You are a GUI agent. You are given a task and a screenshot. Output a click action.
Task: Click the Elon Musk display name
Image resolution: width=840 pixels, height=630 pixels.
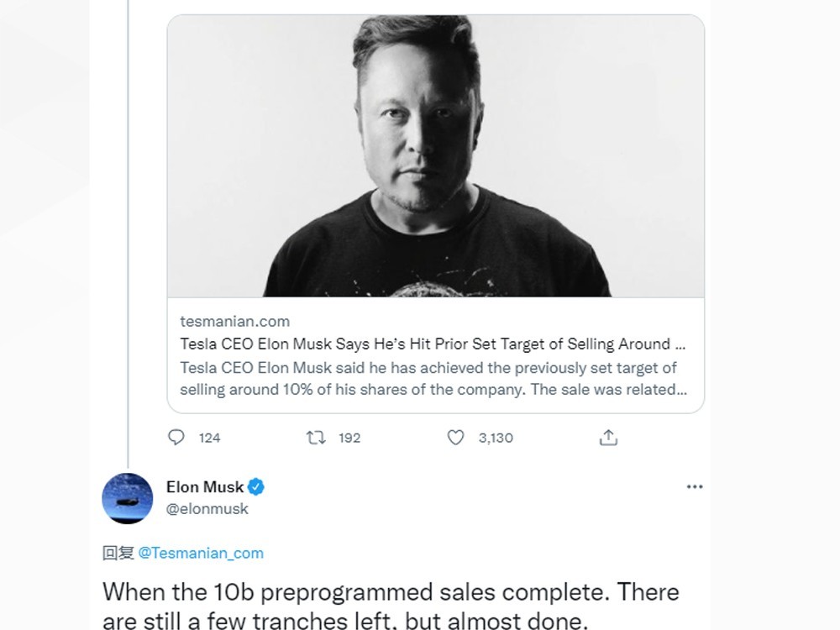(x=205, y=487)
